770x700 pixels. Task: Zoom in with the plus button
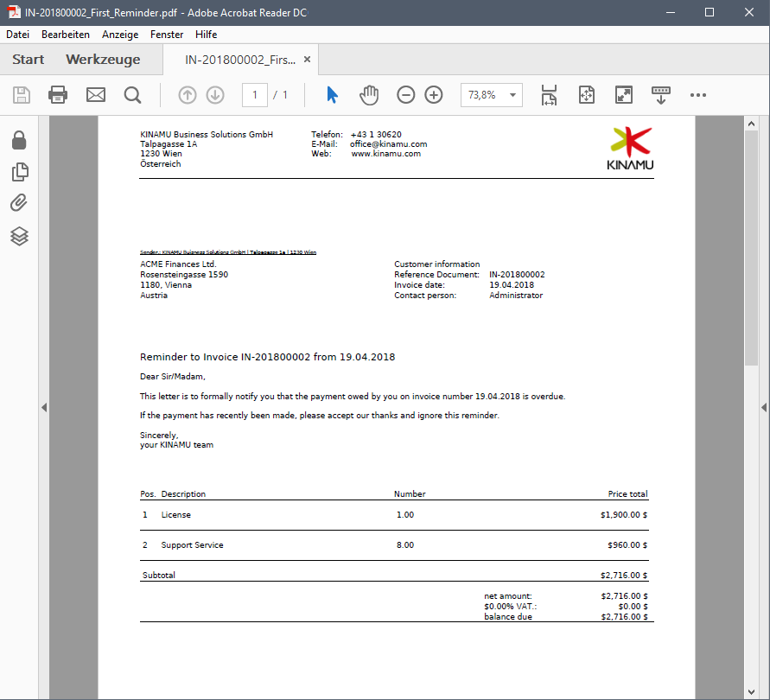[434, 95]
